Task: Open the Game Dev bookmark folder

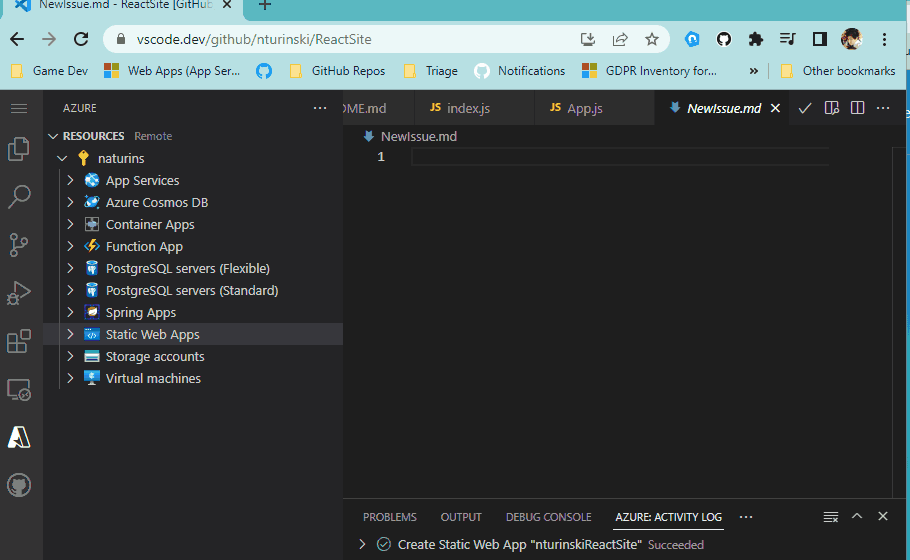Action: (x=50, y=71)
